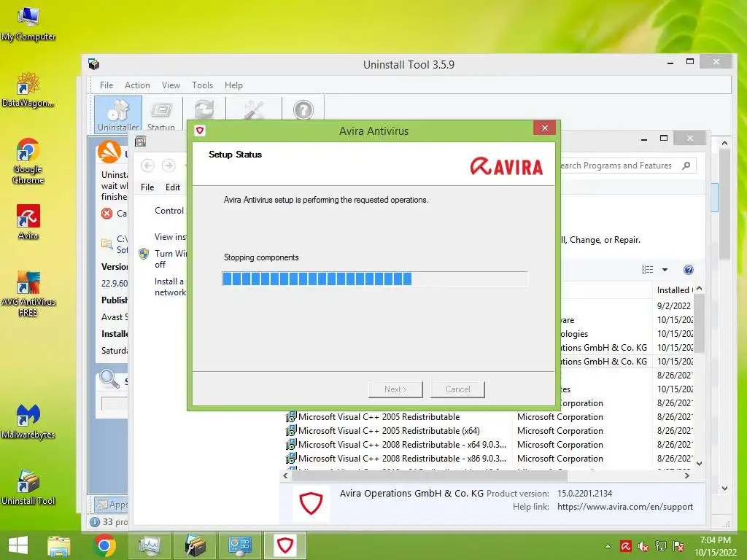Expand the view options dropdown arrow
Viewport: 747px width, 560px height.
[x=665, y=270]
